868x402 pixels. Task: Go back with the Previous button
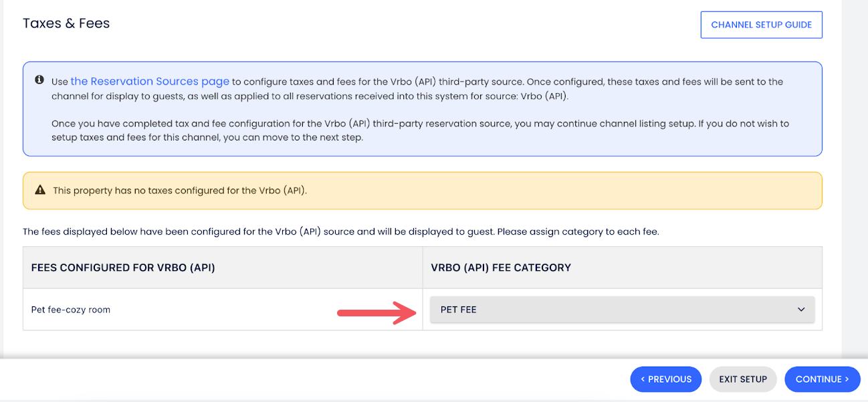pos(665,379)
